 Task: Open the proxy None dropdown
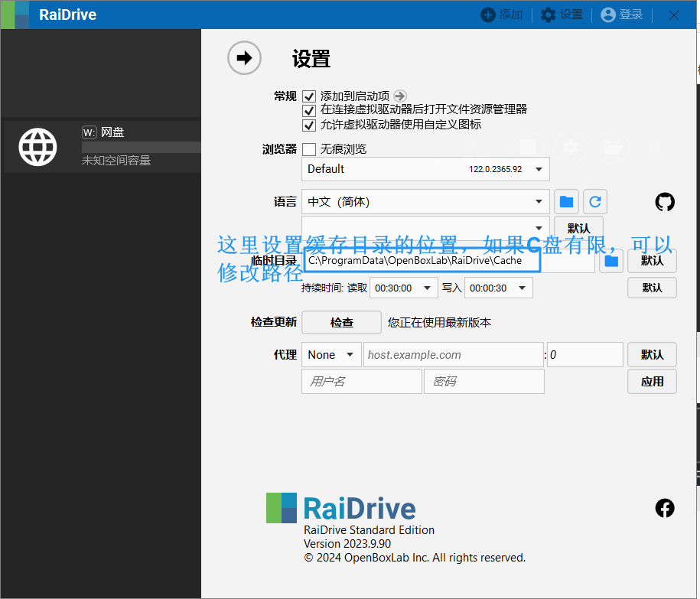click(x=330, y=354)
